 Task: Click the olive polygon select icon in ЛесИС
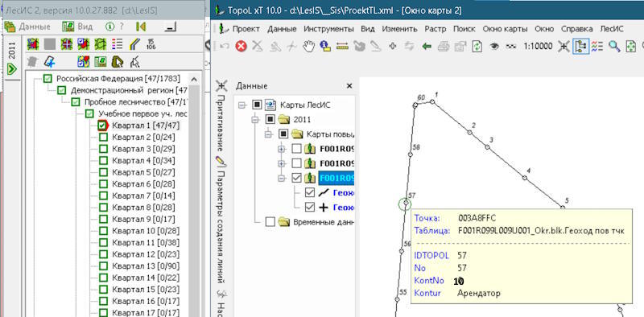pos(118,62)
